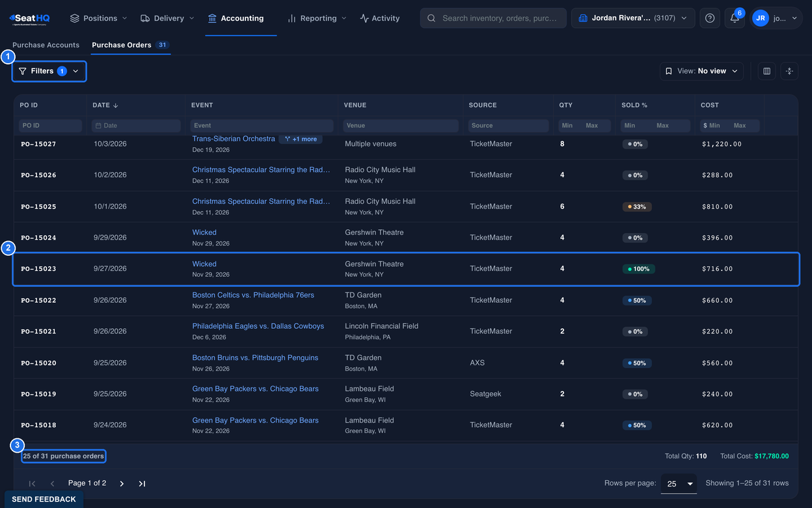This screenshot has height=508, width=812.
Task: Open notifications bell icon
Action: 735,18
